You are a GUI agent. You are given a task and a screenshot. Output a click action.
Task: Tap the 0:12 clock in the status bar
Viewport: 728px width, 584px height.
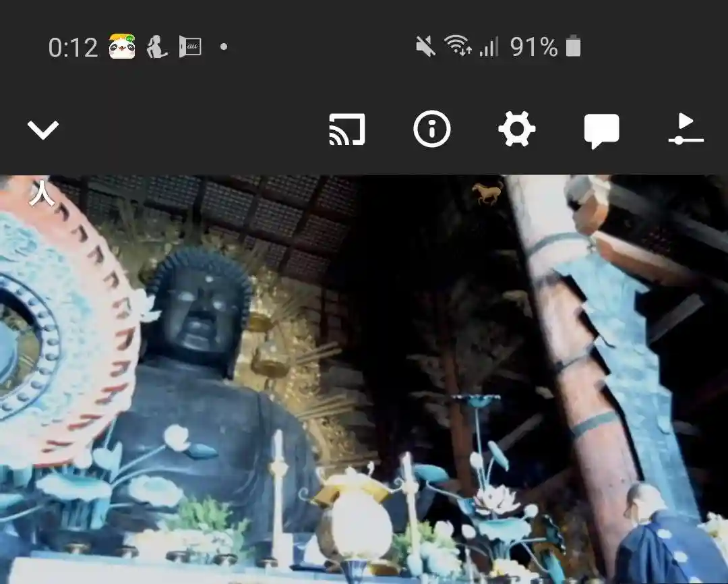tap(73, 48)
